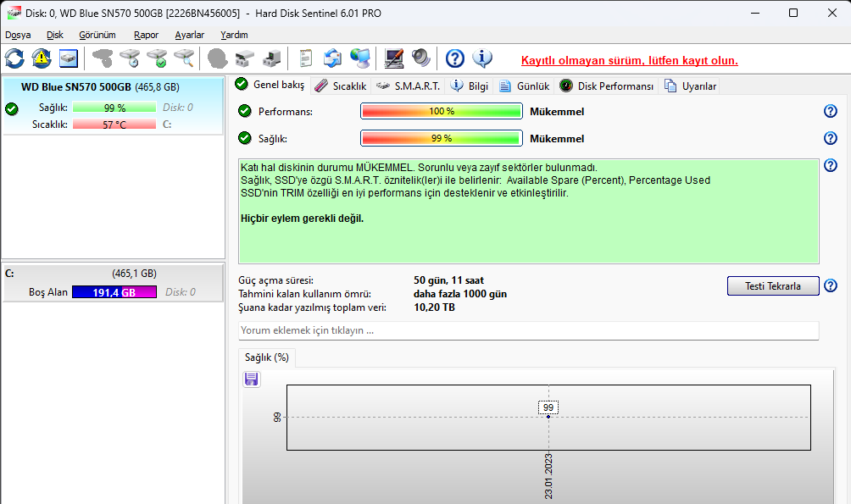
Task: Click help icon next to Sağlık Mükemmel
Action: pyautogui.click(x=831, y=138)
